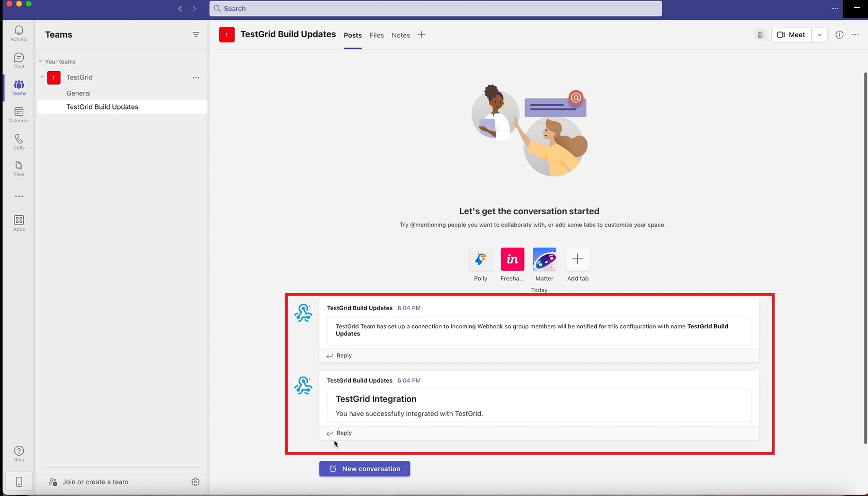Click the channel notification icon beside Meet
The height and width of the screenshot is (496, 868).
(760, 35)
